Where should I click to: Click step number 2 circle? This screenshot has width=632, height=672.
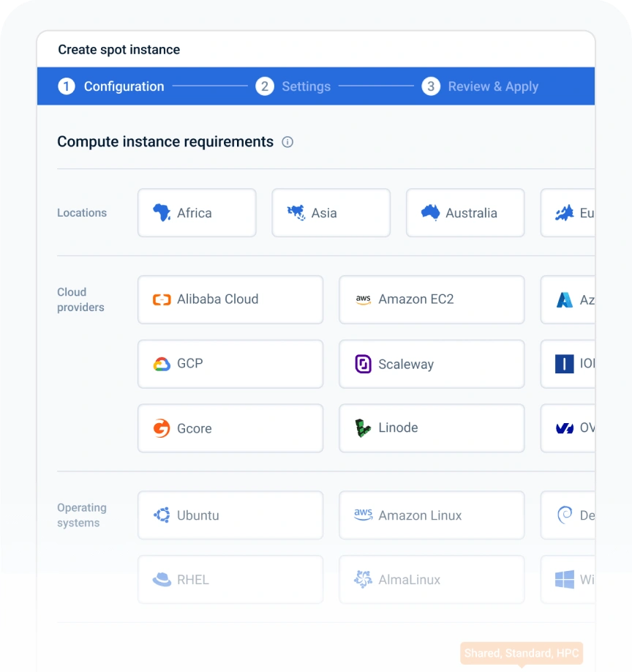265,86
